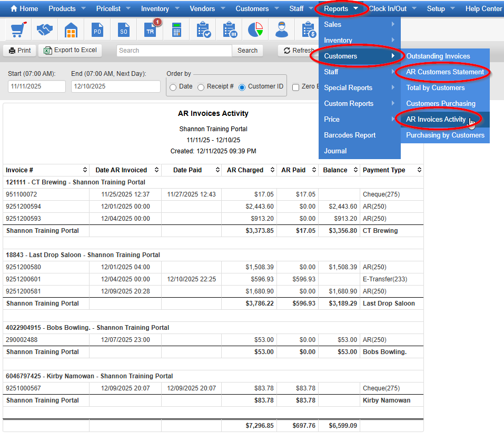Sort by Date Paid column arrows
Screen dimensions: 504x441
coord(218,170)
